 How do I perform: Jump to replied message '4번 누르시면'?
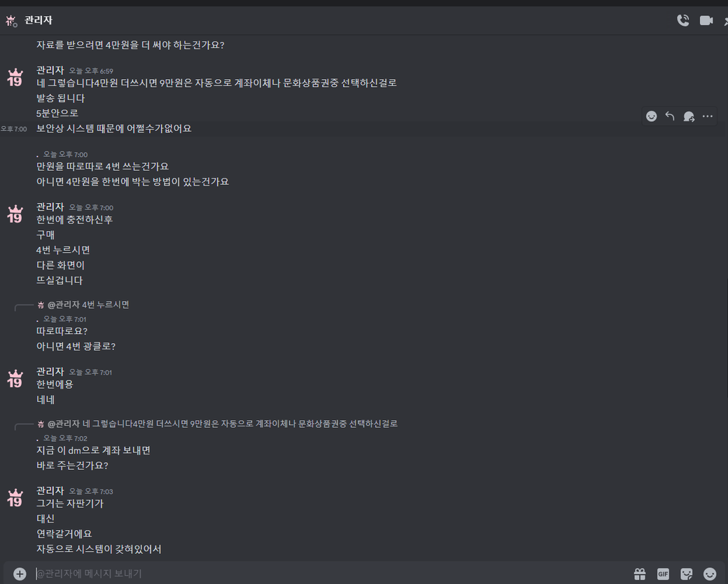pyautogui.click(x=88, y=305)
